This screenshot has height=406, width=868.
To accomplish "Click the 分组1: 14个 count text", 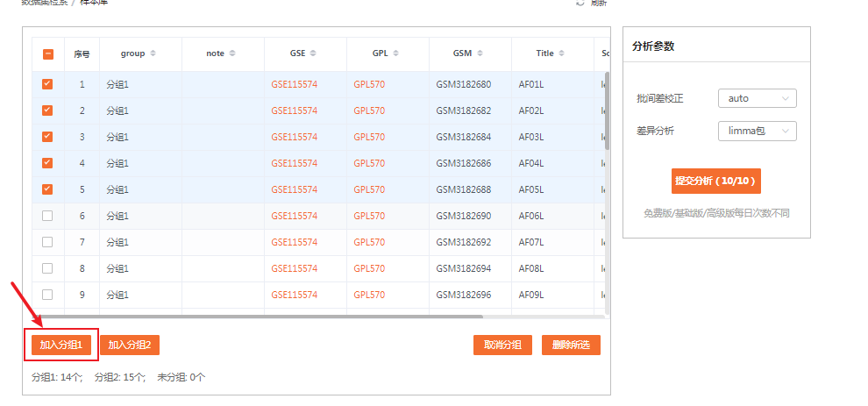I will pyautogui.click(x=57, y=377).
